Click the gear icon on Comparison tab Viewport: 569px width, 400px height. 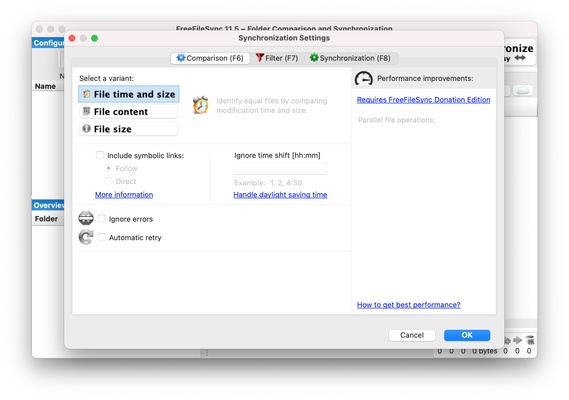click(x=181, y=58)
